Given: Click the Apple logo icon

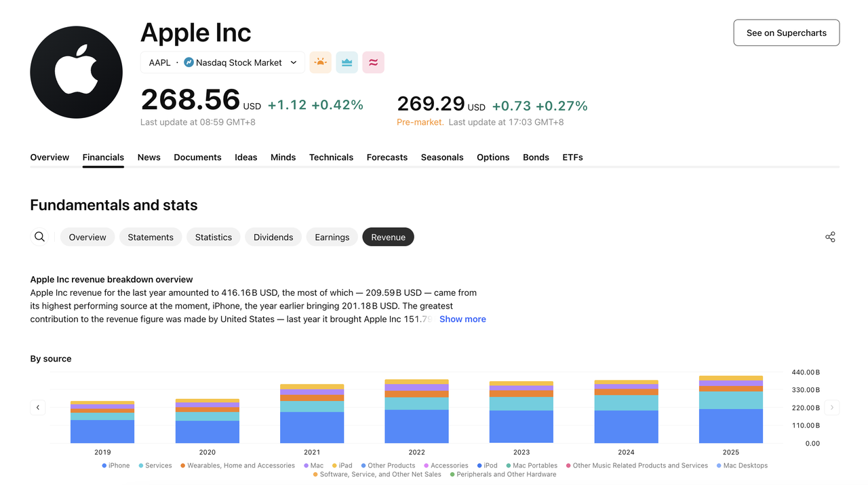Looking at the screenshot, I should click(x=76, y=73).
